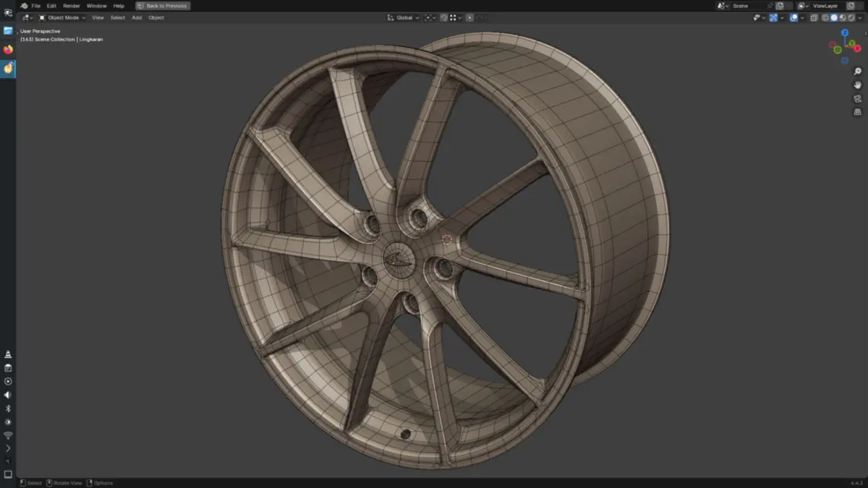Open the Wi-Fi network tray icon

(x=8, y=435)
